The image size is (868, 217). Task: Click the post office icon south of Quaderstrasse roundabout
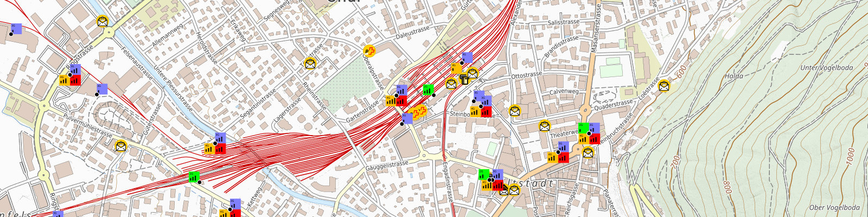coord(588,152)
